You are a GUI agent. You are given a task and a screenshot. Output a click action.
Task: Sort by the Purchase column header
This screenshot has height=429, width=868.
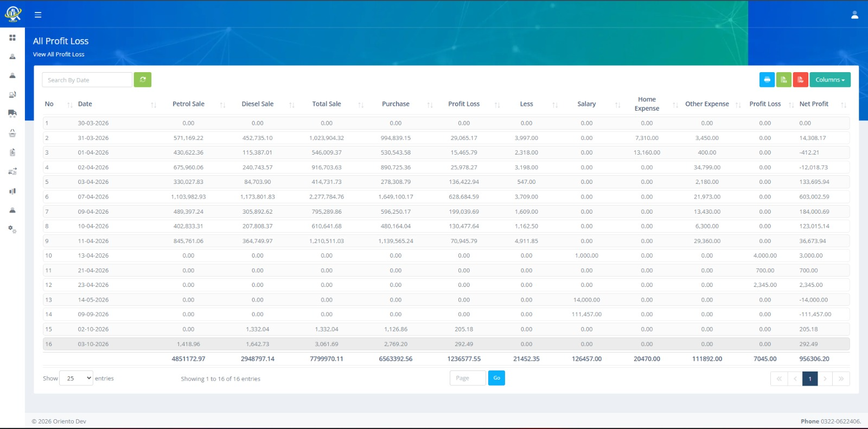click(x=396, y=104)
